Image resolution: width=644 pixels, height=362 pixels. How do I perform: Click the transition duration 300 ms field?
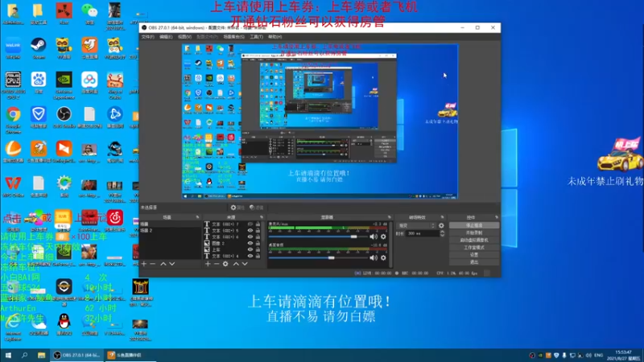point(423,233)
